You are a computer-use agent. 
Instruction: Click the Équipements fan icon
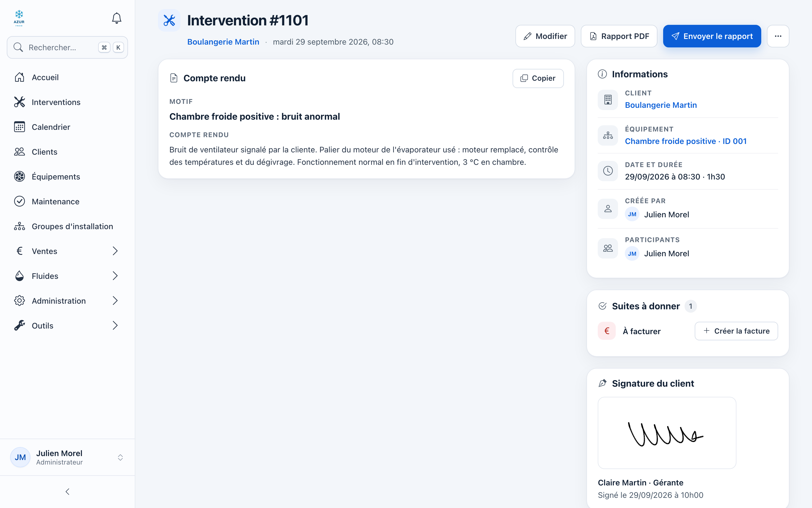pos(19,176)
